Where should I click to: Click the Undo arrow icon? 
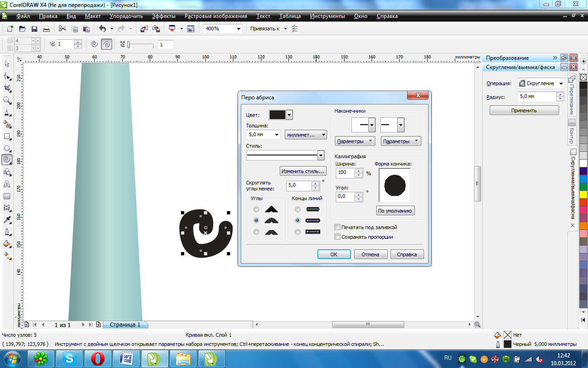click(102, 29)
